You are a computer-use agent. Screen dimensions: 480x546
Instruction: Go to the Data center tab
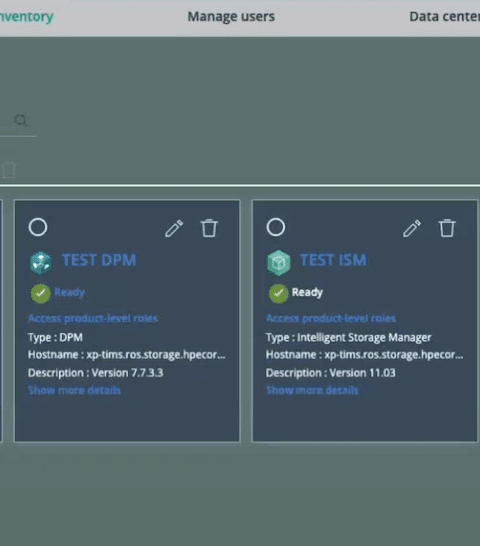pos(444,17)
